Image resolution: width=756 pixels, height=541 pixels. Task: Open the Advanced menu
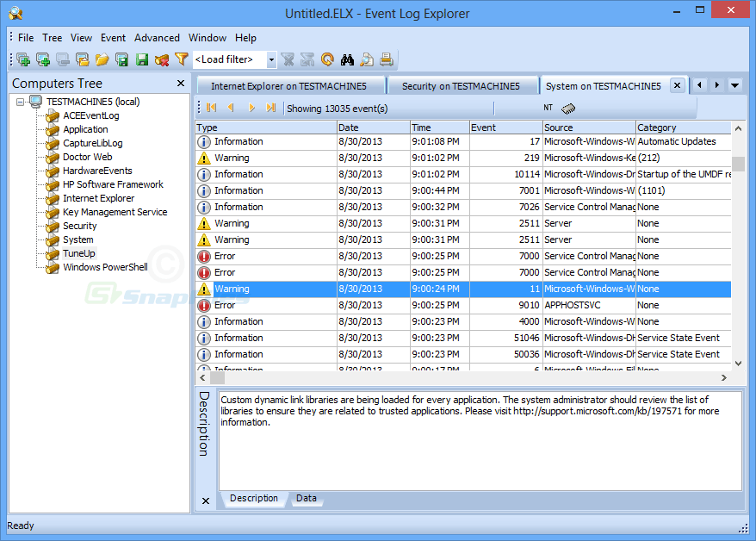157,37
